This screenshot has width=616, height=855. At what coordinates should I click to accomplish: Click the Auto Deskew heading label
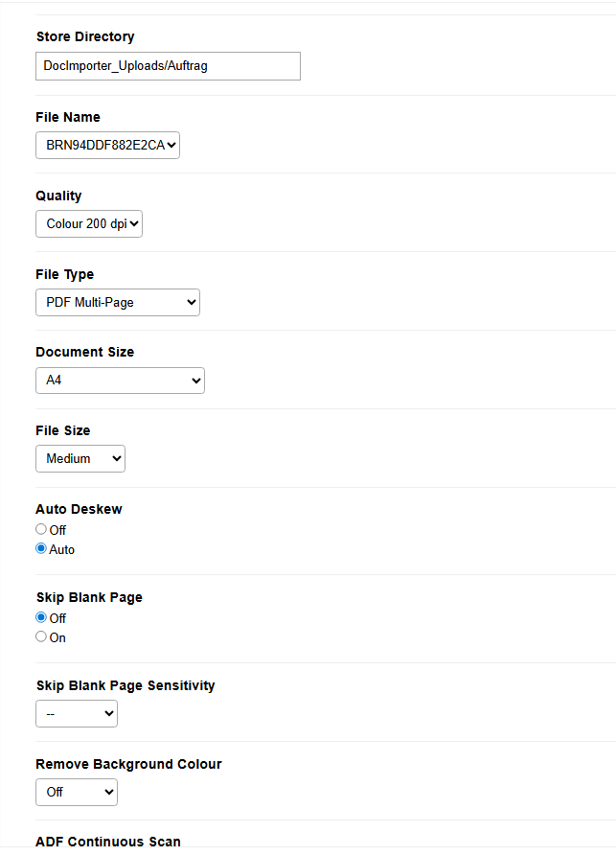click(x=79, y=509)
